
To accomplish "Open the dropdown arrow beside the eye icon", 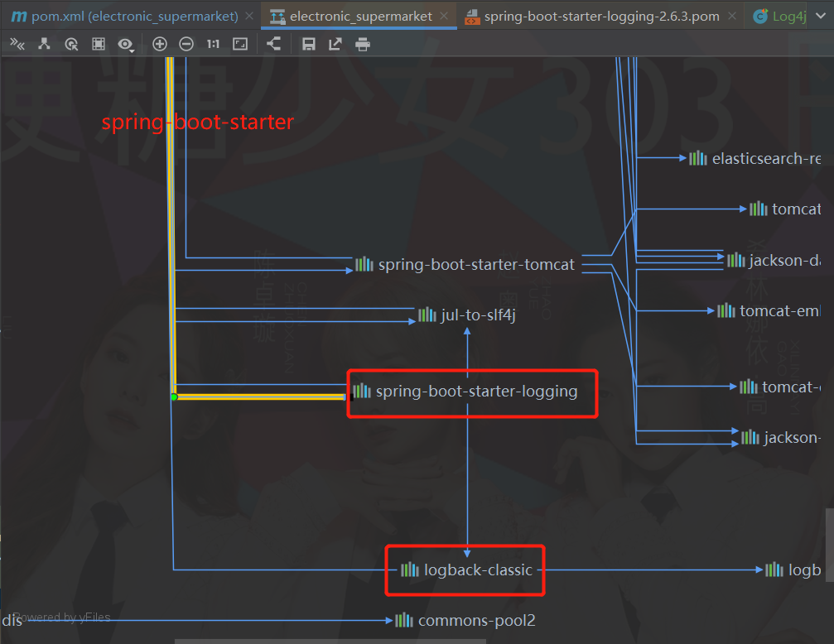I will click(133, 50).
